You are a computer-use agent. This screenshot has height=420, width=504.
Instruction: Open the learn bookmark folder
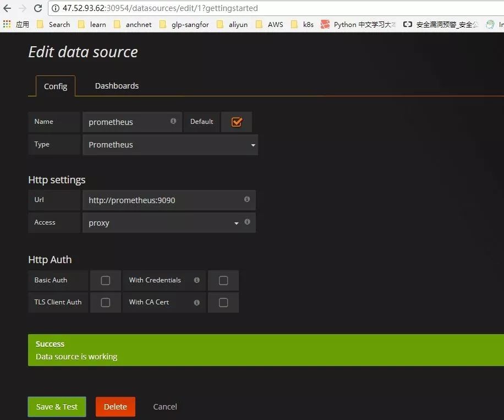pyautogui.click(x=92, y=24)
